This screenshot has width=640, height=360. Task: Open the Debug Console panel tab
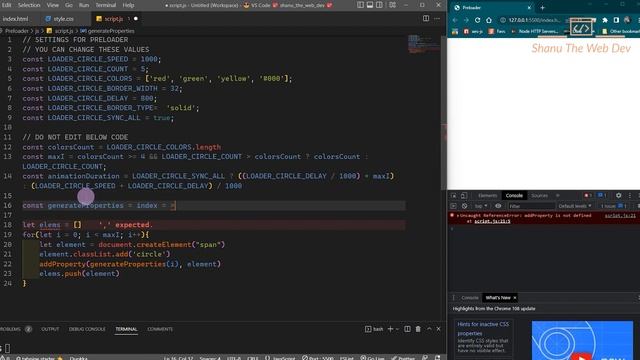(x=87, y=329)
